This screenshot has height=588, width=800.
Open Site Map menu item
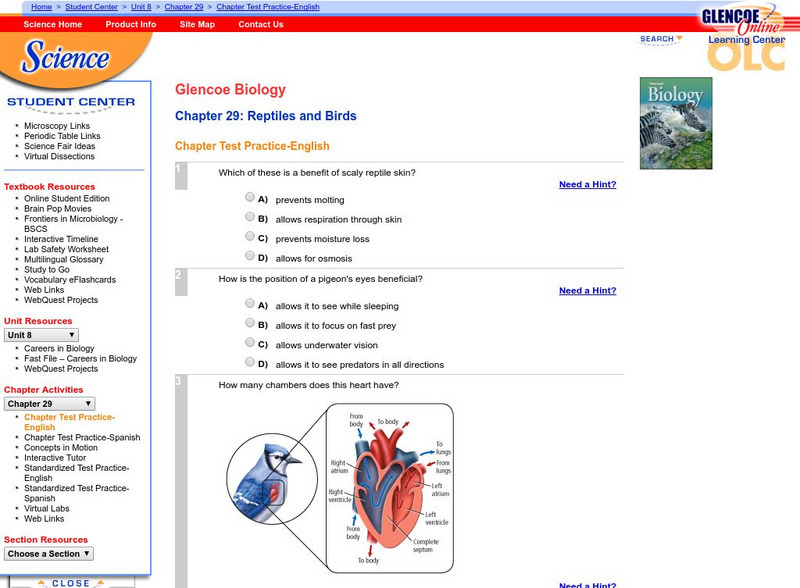pos(197,24)
